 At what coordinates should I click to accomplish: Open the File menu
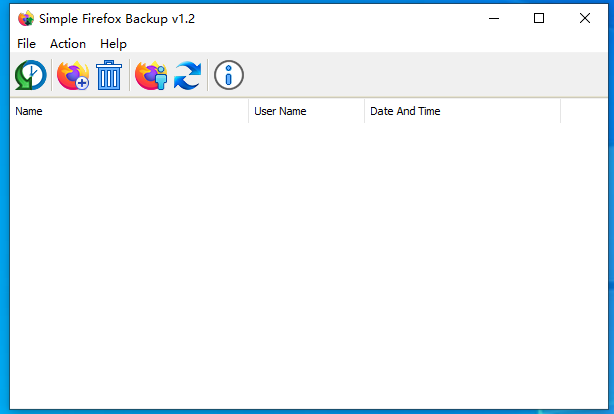26,43
